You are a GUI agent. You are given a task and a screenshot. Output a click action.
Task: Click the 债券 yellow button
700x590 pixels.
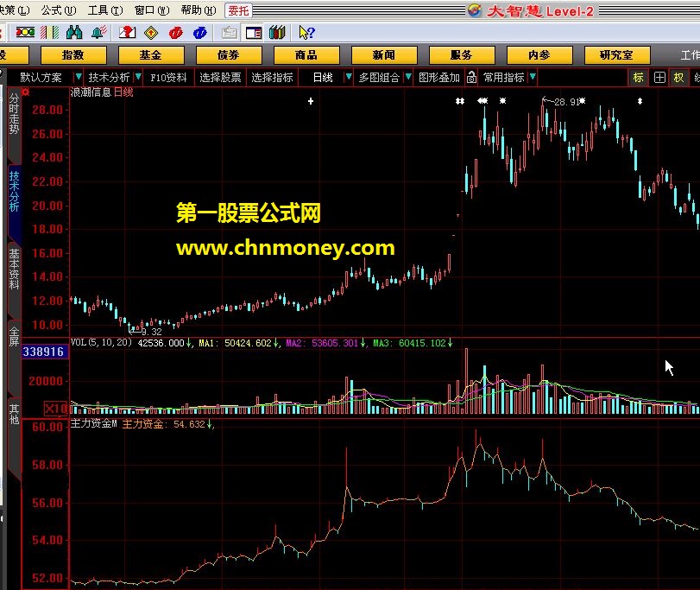tap(229, 55)
